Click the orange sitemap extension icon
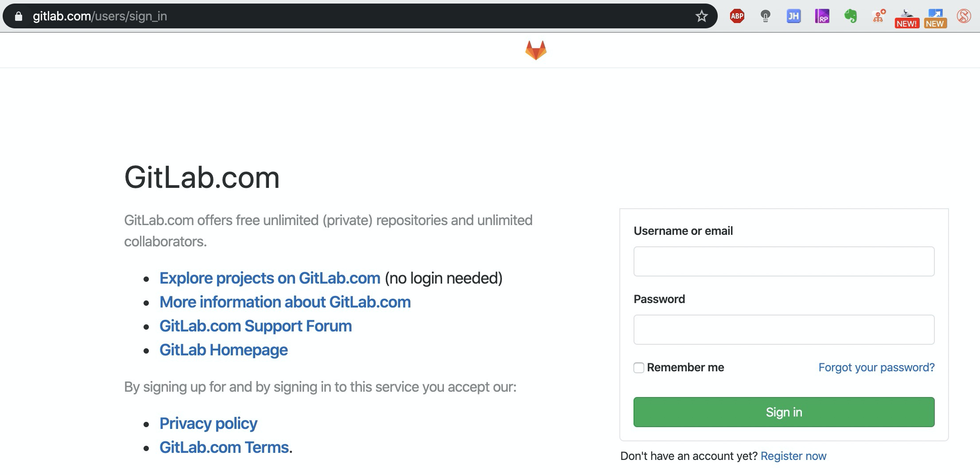 point(879,16)
